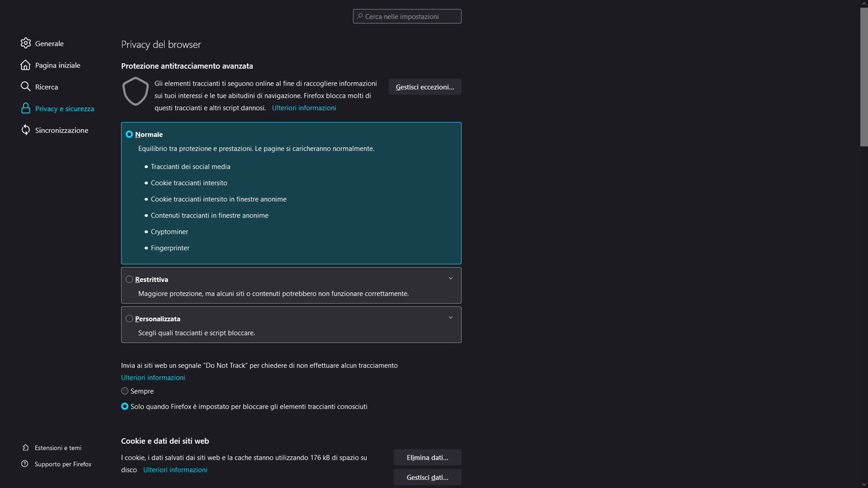The image size is (868, 488).
Task: Expand the Personalizzata section chevron
Action: tap(450, 318)
